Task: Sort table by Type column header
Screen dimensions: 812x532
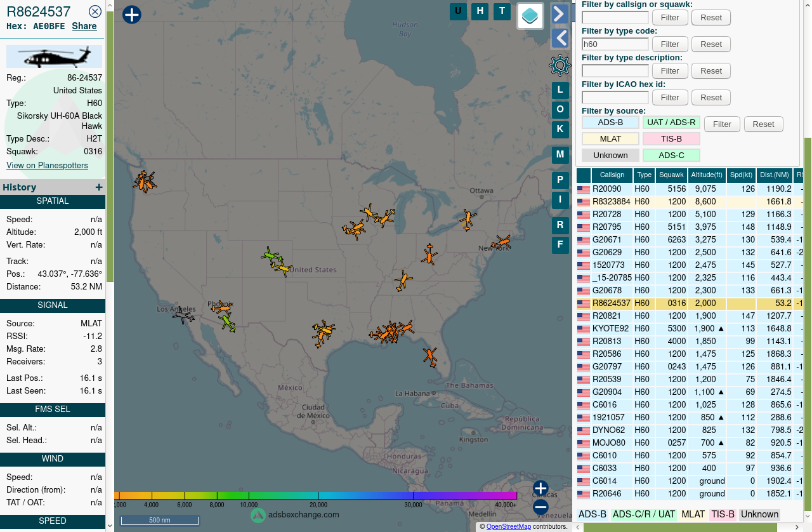Action: click(644, 175)
